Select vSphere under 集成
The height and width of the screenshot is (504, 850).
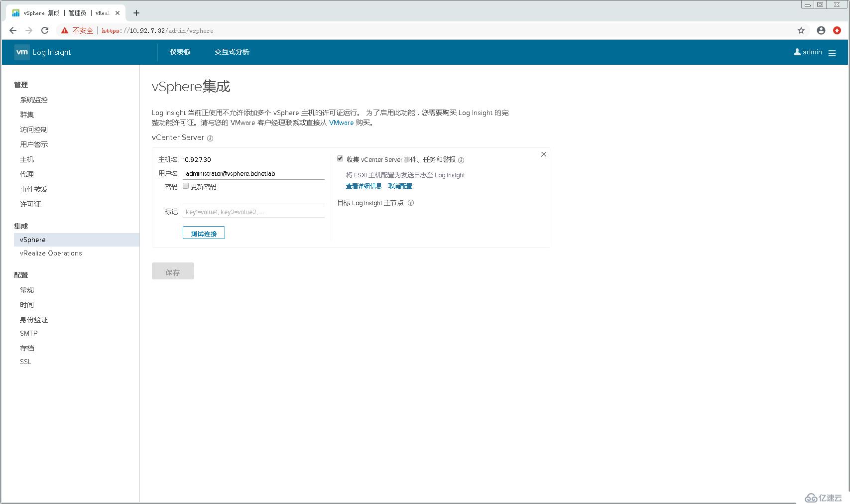click(x=77, y=240)
